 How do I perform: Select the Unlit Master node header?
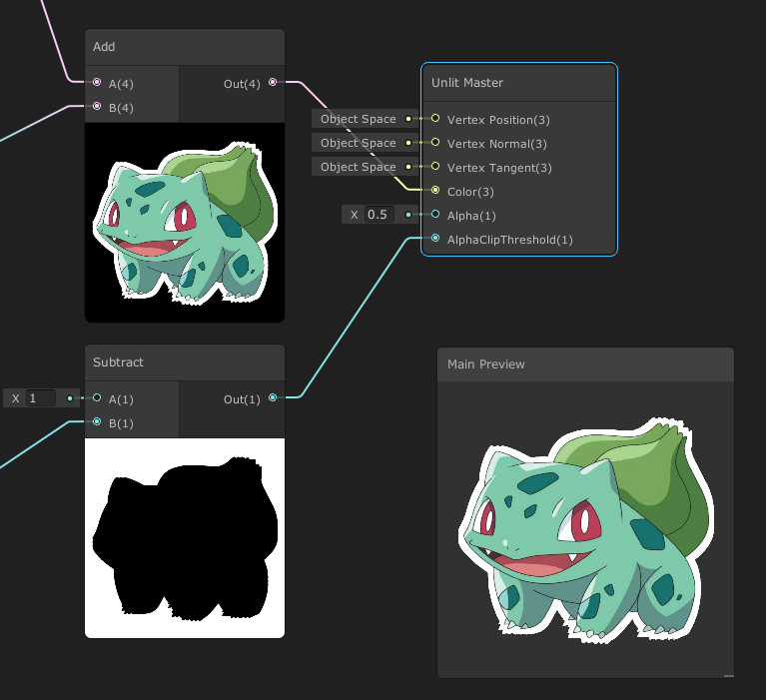(x=518, y=83)
